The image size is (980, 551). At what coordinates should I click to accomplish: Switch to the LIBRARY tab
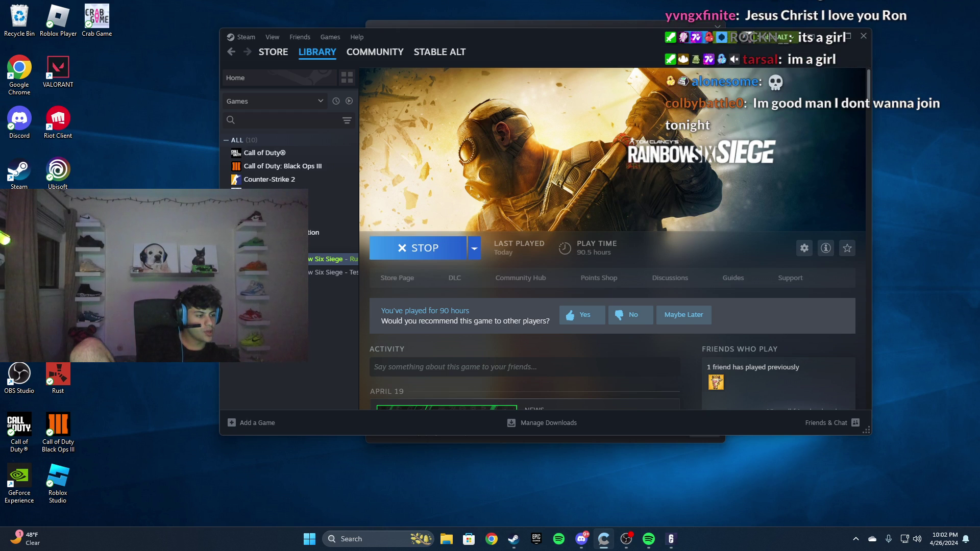click(x=317, y=52)
